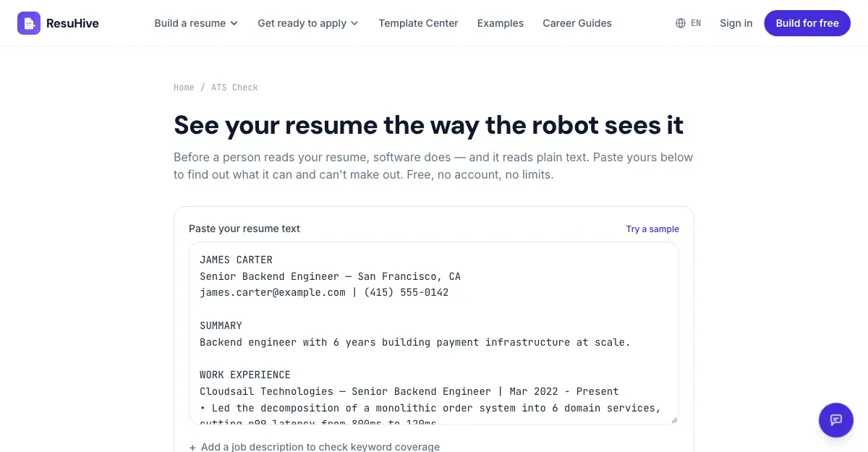Click the JAMES CARTER line in the textarea

pos(236,260)
